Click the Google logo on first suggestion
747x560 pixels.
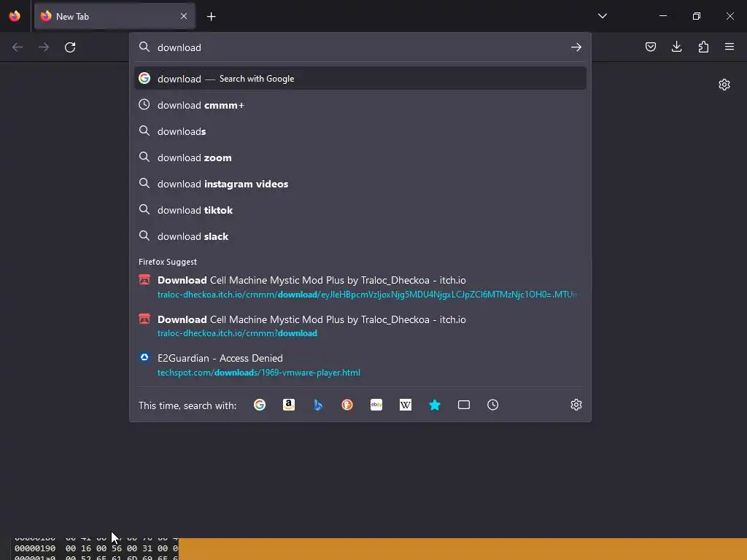144,78
